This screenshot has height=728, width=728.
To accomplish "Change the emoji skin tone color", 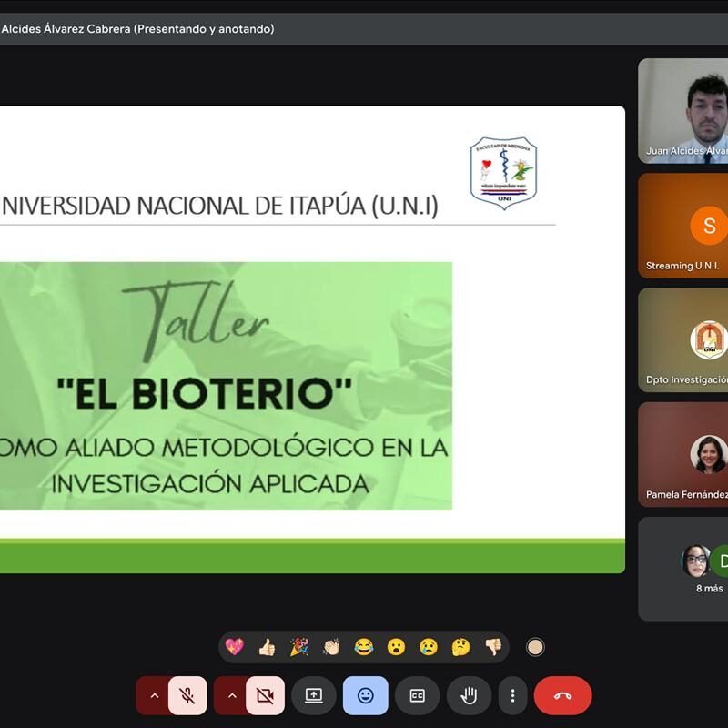I will (x=536, y=647).
